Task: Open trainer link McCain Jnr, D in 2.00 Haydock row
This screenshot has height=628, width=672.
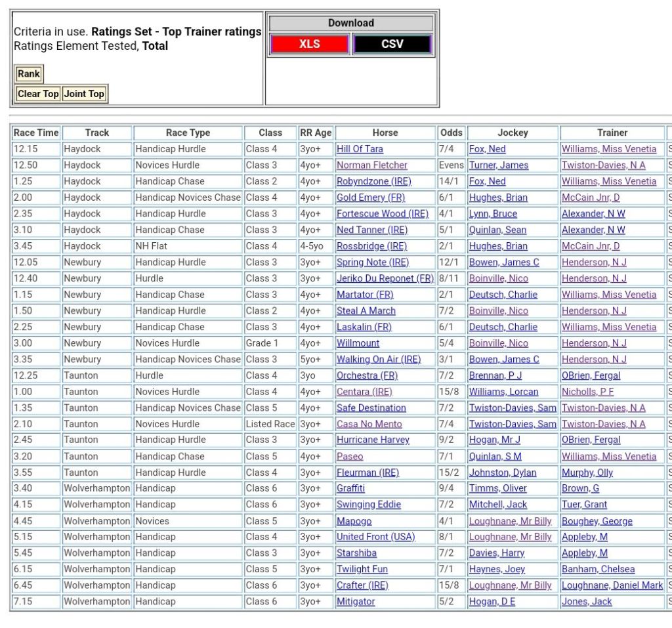Action: pyautogui.click(x=590, y=198)
